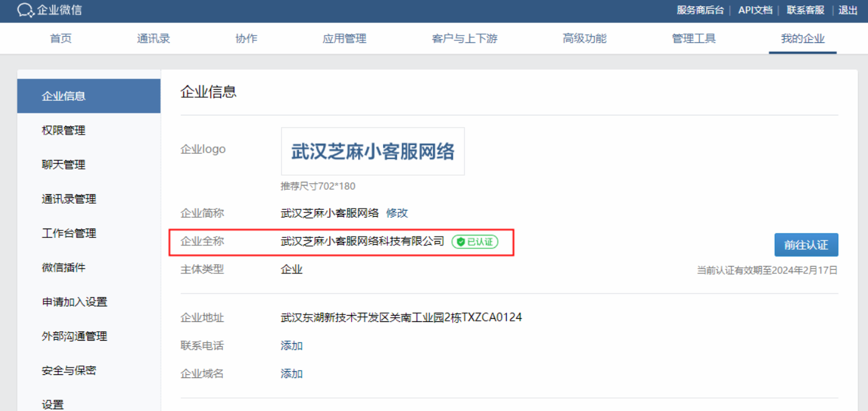Click the address text 武汉东湖新技术开发区关南工业园2栋TXZCA0124
The height and width of the screenshot is (411, 868).
pyautogui.click(x=401, y=318)
